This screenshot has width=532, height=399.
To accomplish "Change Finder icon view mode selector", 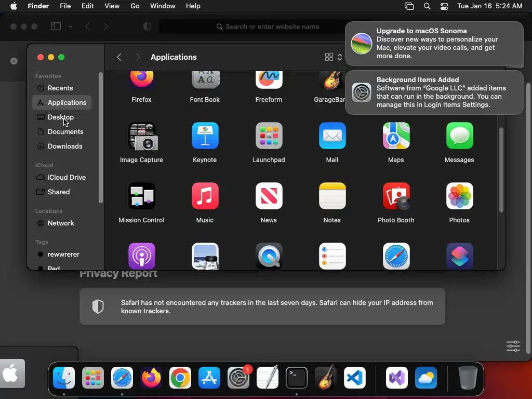I will click(x=334, y=57).
